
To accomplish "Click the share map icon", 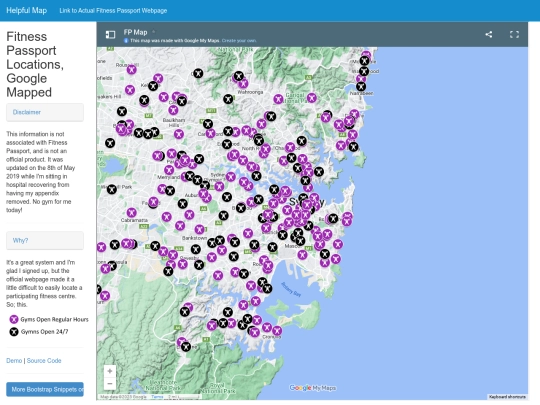I will pyautogui.click(x=488, y=34).
